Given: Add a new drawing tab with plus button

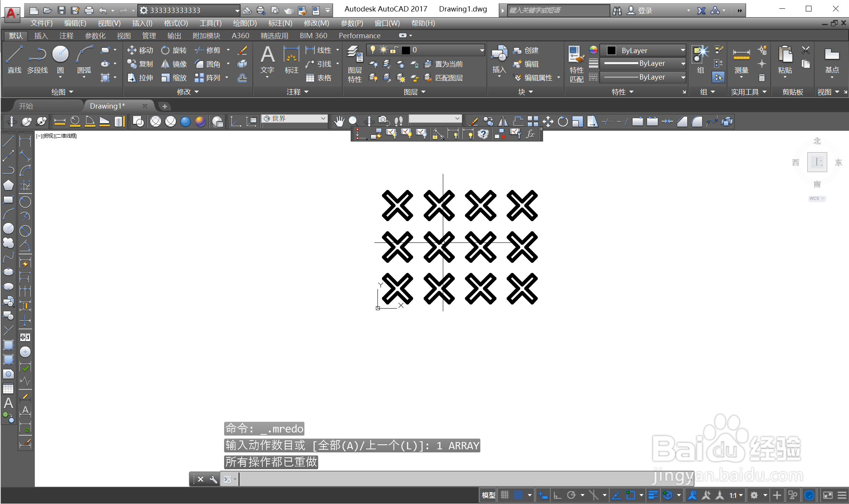Looking at the screenshot, I should [x=164, y=106].
